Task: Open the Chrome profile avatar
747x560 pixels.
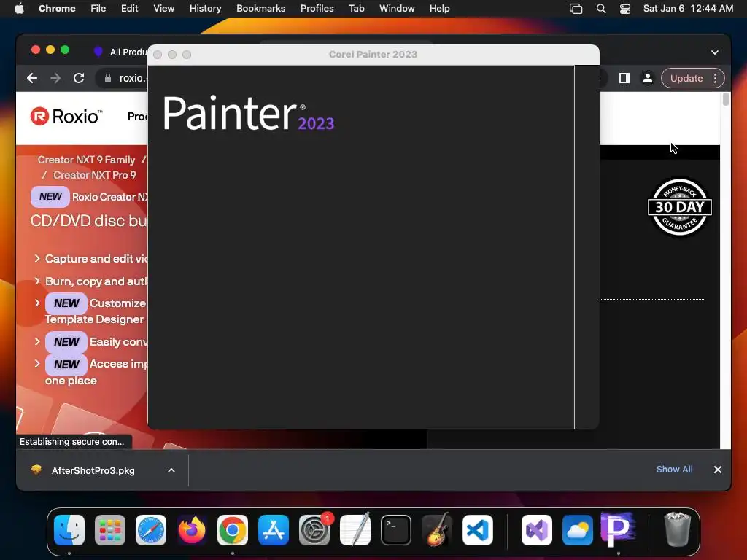Action: tap(648, 78)
